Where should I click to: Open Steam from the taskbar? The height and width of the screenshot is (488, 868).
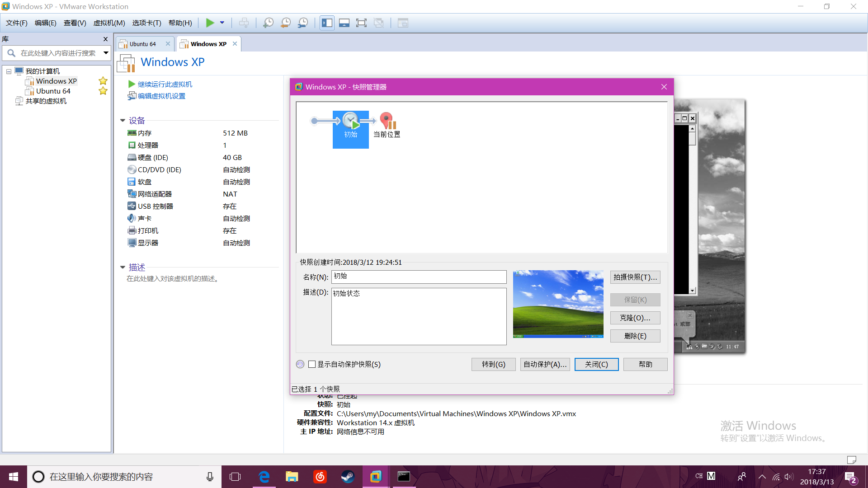(348, 477)
